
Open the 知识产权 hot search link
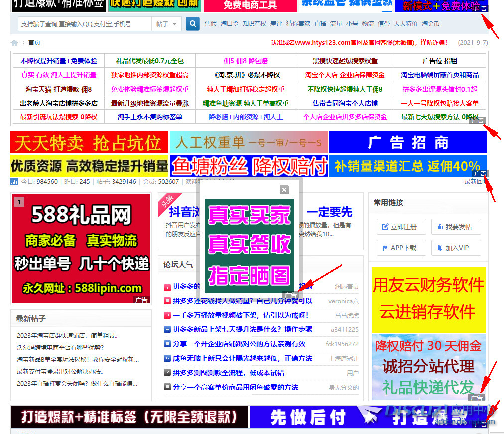(x=254, y=24)
